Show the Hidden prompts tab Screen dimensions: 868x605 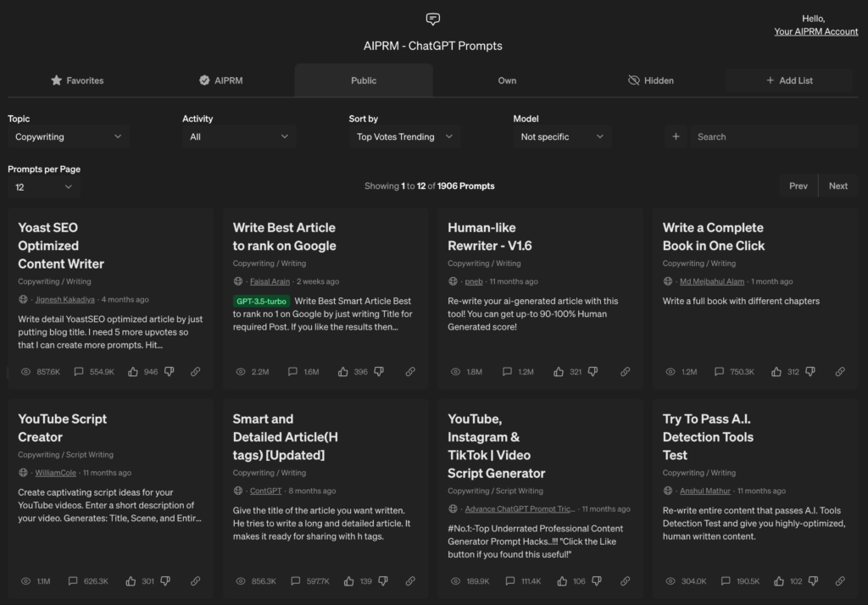point(651,80)
